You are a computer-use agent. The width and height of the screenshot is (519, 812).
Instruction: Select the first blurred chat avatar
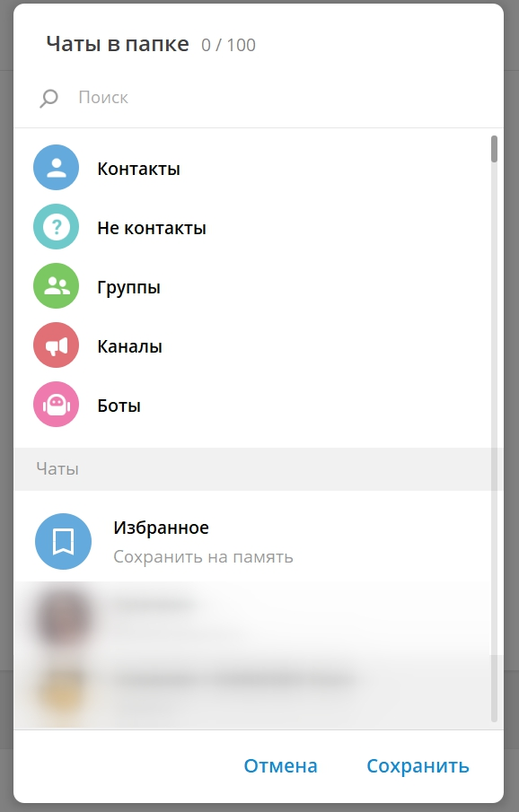click(x=63, y=616)
